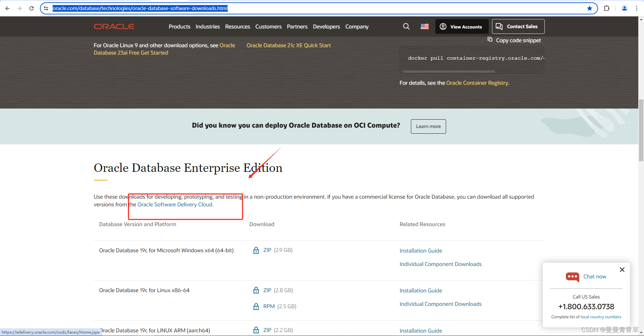Click the Contact Sales icon
Screen dimensions: 644x336
point(499,26)
